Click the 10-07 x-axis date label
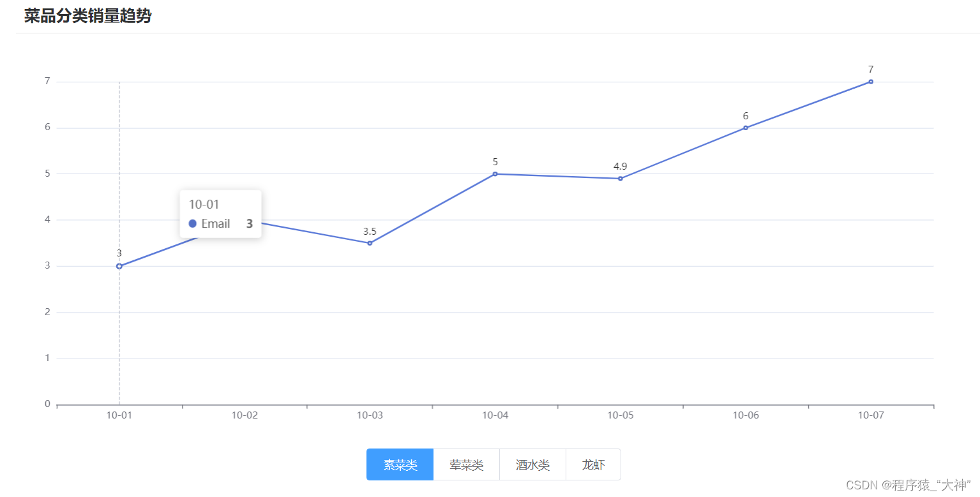The width and height of the screenshot is (980, 497). point(871,415)
